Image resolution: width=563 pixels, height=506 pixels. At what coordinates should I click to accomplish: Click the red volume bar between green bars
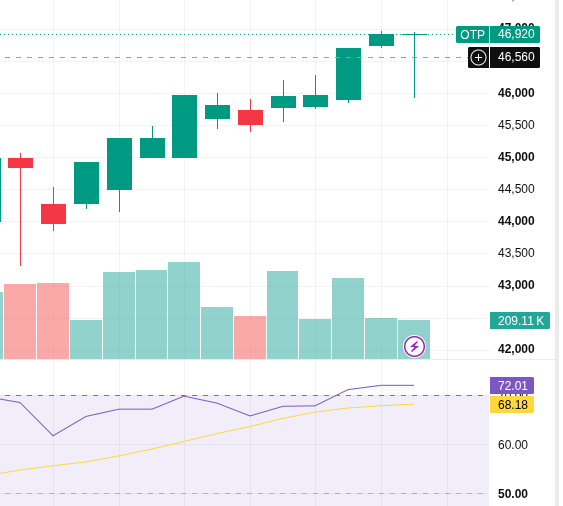point(250,337)
